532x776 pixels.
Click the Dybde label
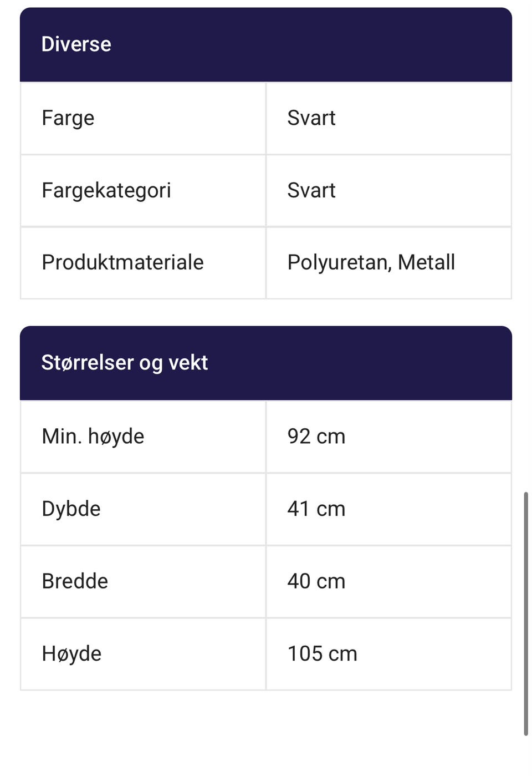[x=71, y=509]
